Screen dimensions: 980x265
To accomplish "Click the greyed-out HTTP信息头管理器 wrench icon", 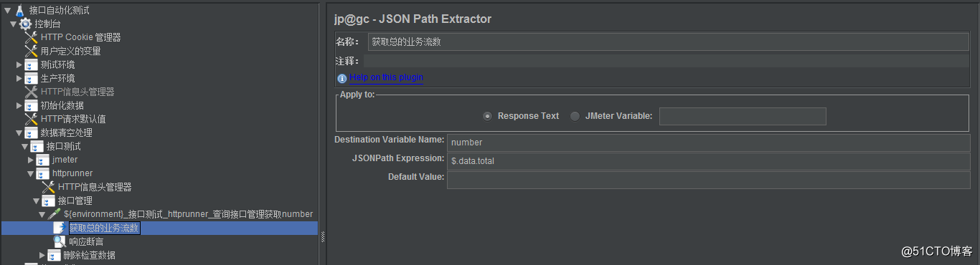I will point(32,92).
